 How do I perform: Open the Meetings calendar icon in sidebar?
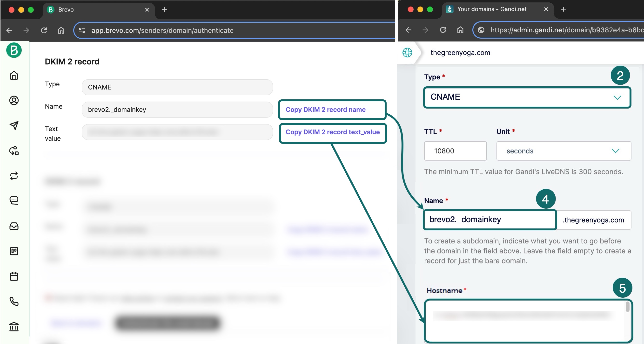point(14,276)
